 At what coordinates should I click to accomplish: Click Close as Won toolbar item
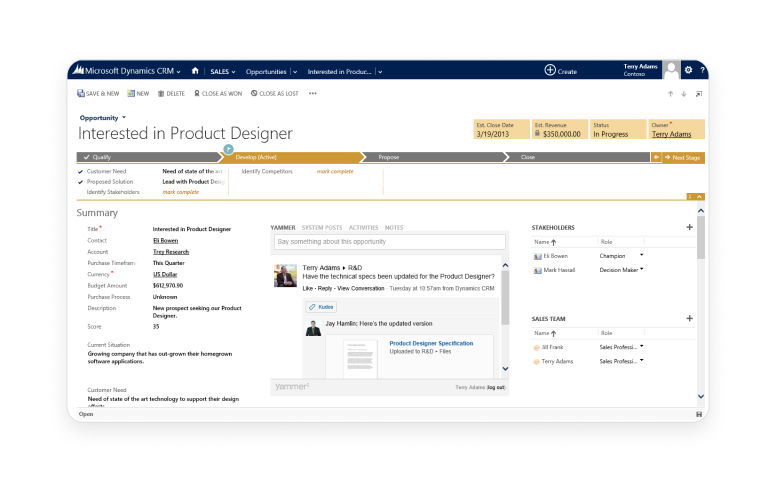pos(218,93)
